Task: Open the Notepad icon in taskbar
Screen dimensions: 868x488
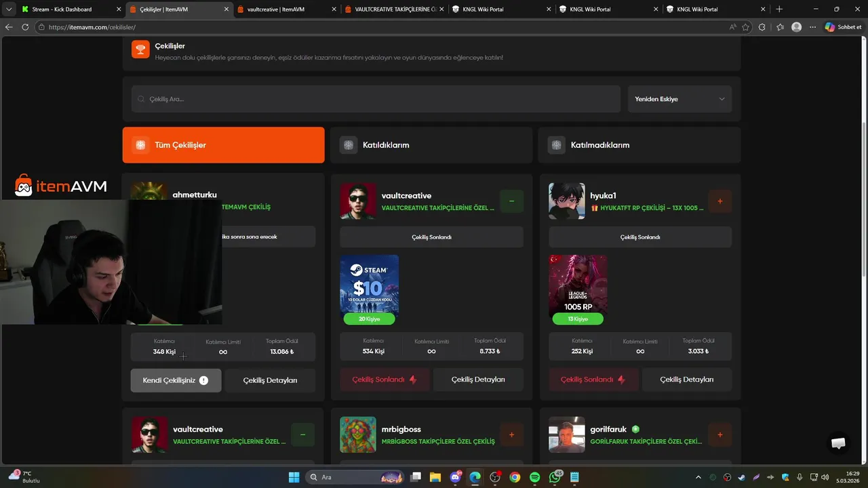Action: click(575, 477)
